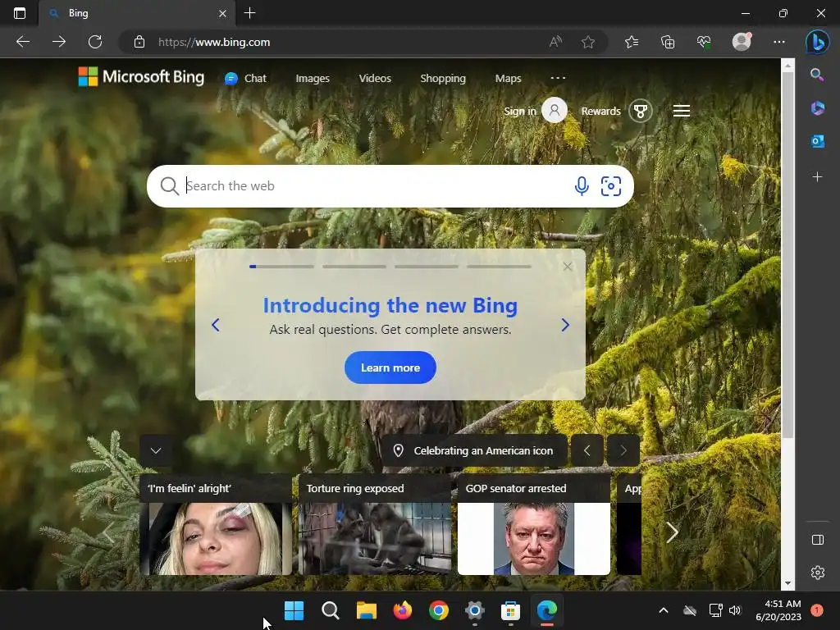
Task: Open File Explorer from taskbar
Action: tap(367, 610)
